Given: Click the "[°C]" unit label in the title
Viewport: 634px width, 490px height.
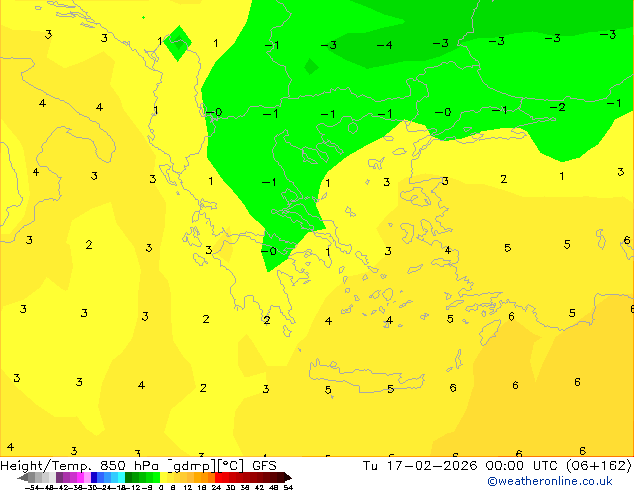Looking at the screenshot, I should click(x=231, y=466).
